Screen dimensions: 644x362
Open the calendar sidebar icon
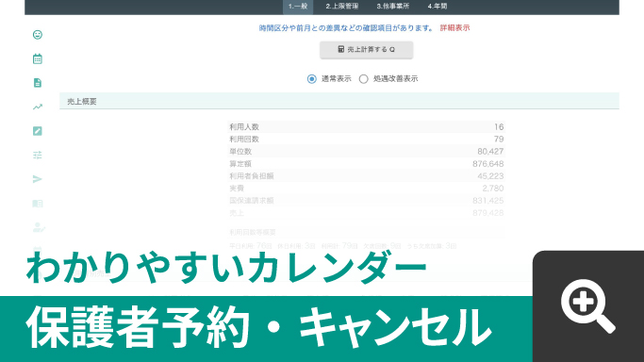(38, 58)
